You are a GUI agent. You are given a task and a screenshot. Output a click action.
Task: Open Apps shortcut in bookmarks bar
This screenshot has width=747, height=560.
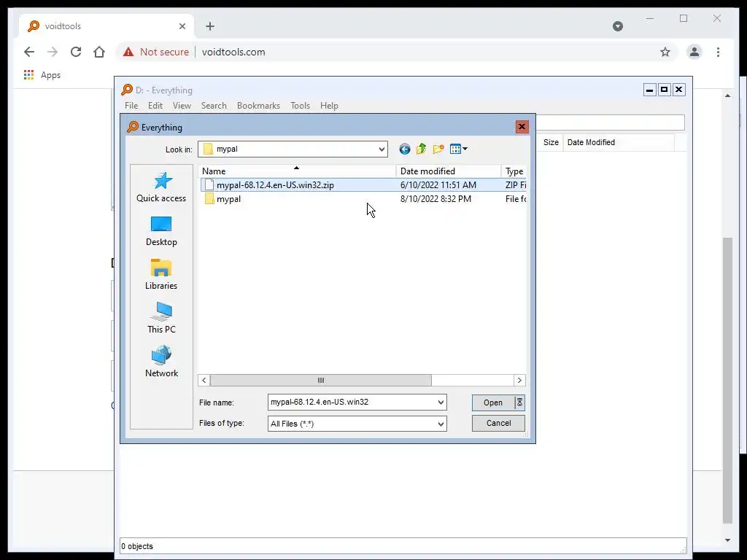(42, 75)
